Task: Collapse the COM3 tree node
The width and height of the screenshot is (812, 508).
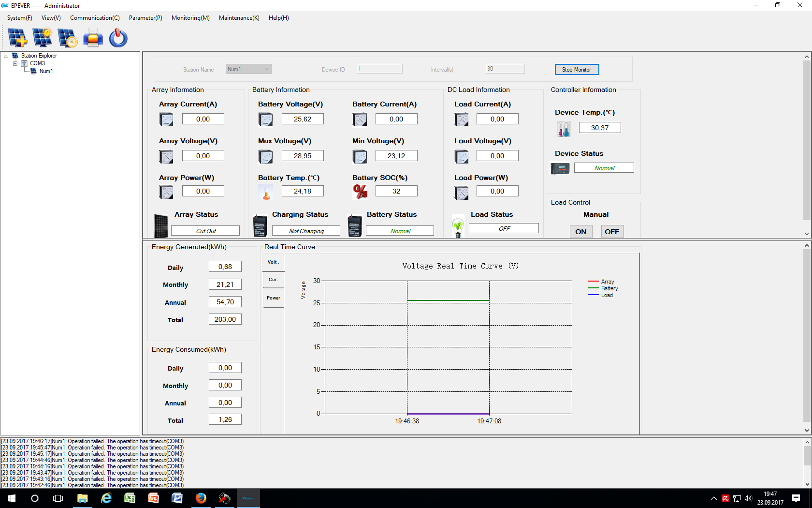Action: coord(15,63)
